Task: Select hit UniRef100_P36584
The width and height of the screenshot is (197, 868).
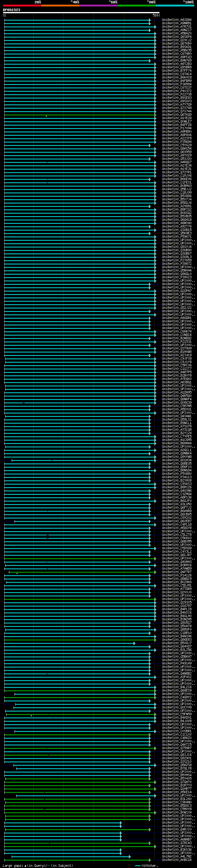Action: click(176, 84)
